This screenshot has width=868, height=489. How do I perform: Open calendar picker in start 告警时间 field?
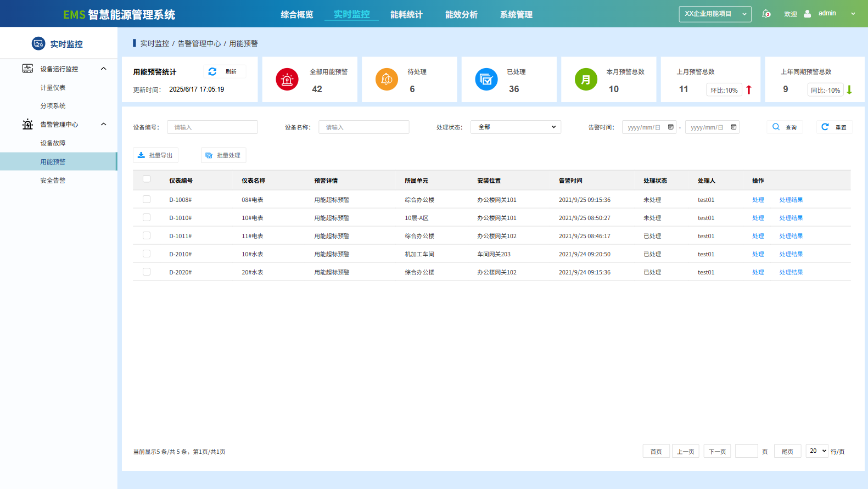(670, 127)
